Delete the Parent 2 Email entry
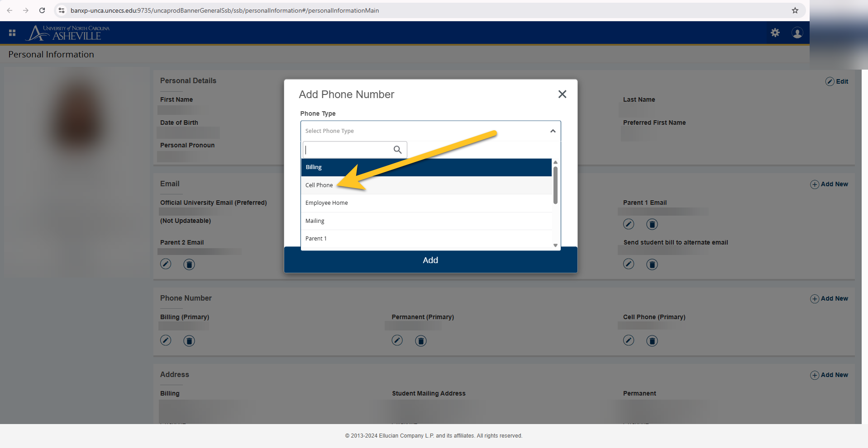868x448 pixels. (x=189, y=264)
